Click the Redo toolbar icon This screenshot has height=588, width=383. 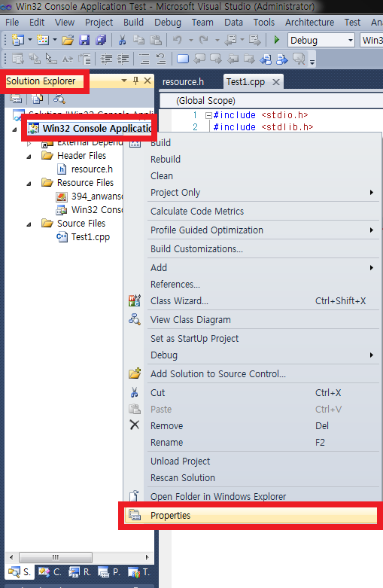[x=203, y=40]
